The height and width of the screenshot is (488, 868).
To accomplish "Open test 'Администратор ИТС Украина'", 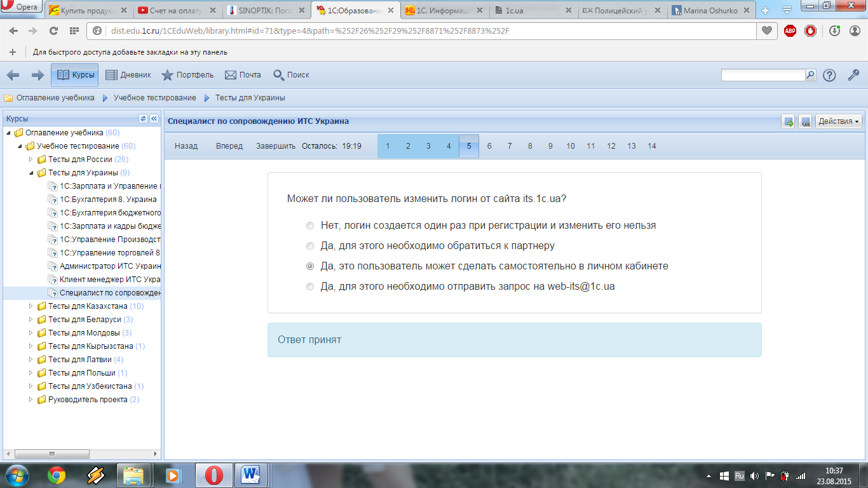I will click(110, 266).
